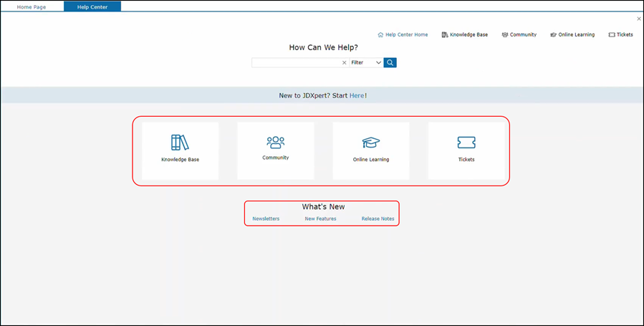
Task: Open Community from the top navigation bar
Action: [x=519, y=34]
